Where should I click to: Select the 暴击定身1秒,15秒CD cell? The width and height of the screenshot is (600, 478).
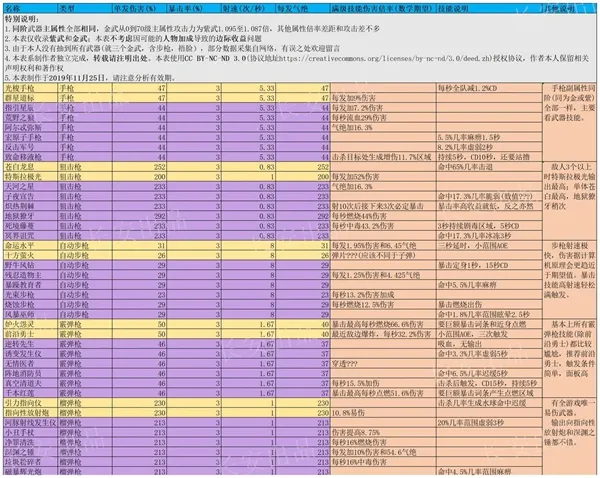pyautogui.click(x=489, y=265)
